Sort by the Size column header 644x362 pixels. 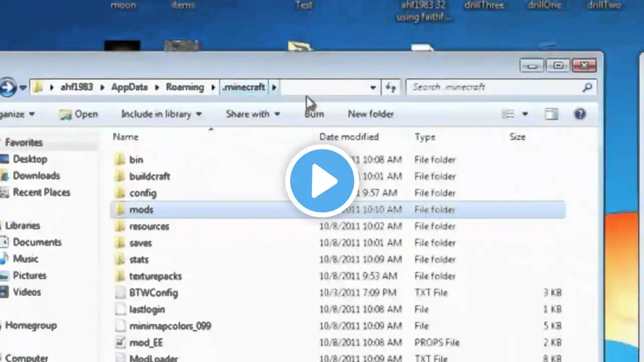517,137
